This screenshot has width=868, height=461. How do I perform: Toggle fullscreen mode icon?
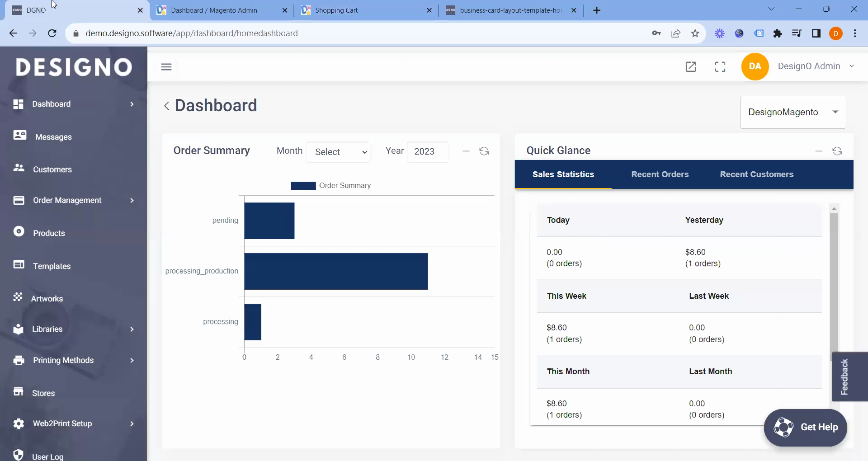pos(720,67)
